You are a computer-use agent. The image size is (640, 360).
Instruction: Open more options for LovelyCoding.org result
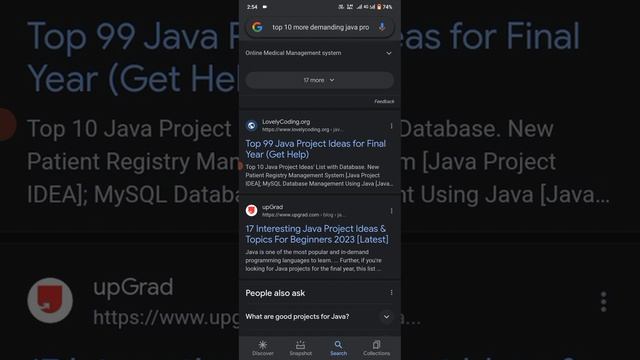[391, 126]
